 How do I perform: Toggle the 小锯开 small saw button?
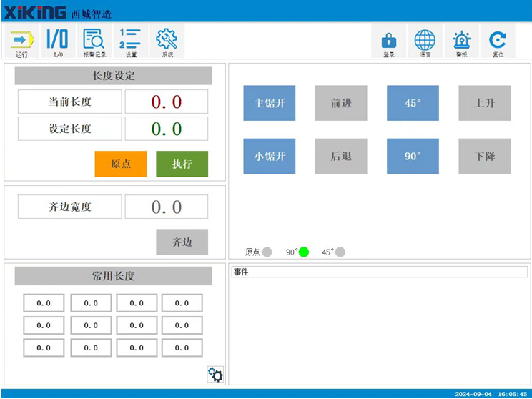270,156
